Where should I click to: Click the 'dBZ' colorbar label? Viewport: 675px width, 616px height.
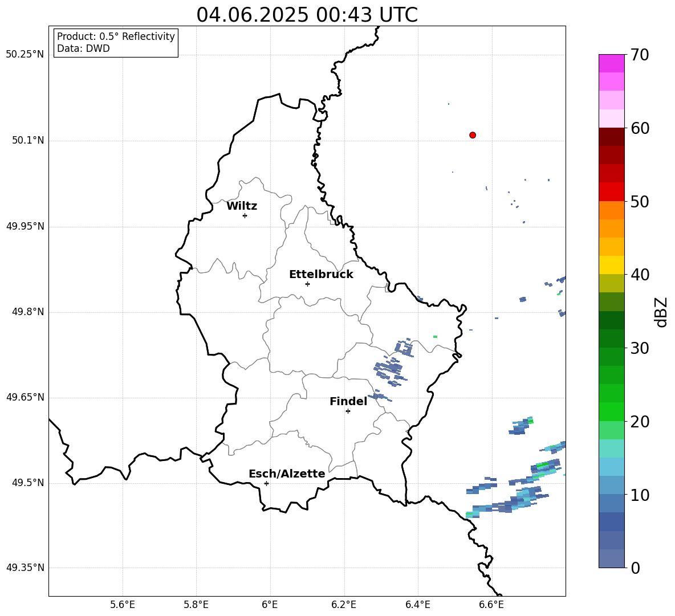click(662, 312)
